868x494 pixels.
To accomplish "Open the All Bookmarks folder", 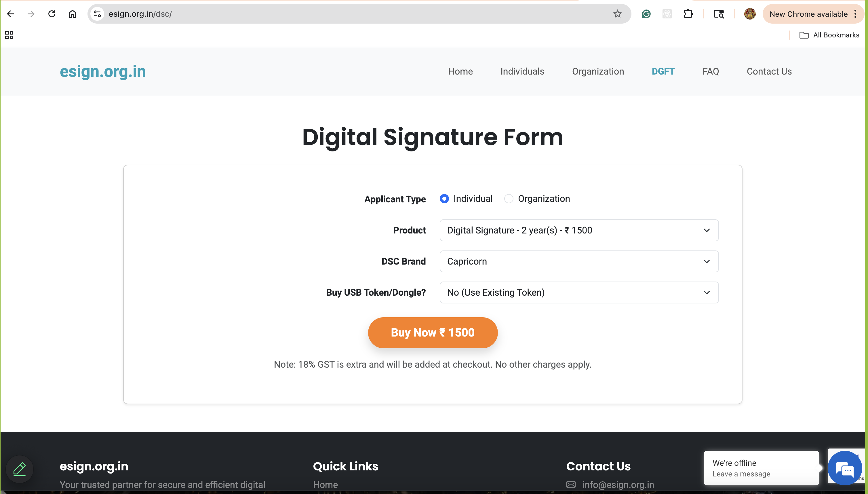I will [x=829, y=35].
